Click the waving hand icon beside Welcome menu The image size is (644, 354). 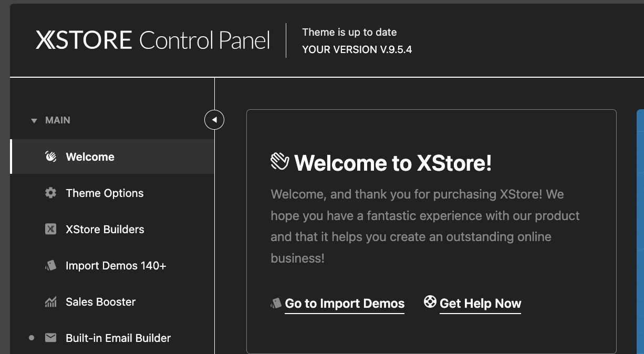click(x=50, y=157)
